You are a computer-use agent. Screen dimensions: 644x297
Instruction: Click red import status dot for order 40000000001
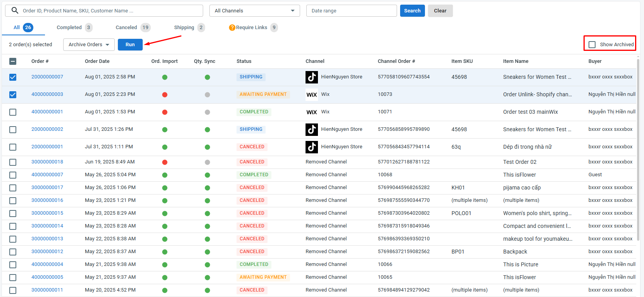[165, 112]
